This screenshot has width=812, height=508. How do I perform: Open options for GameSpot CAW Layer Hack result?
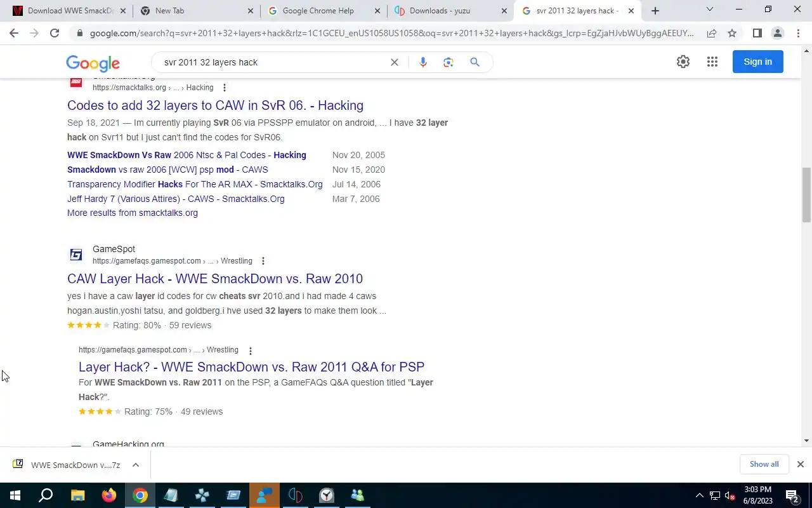tap(263, 261)
